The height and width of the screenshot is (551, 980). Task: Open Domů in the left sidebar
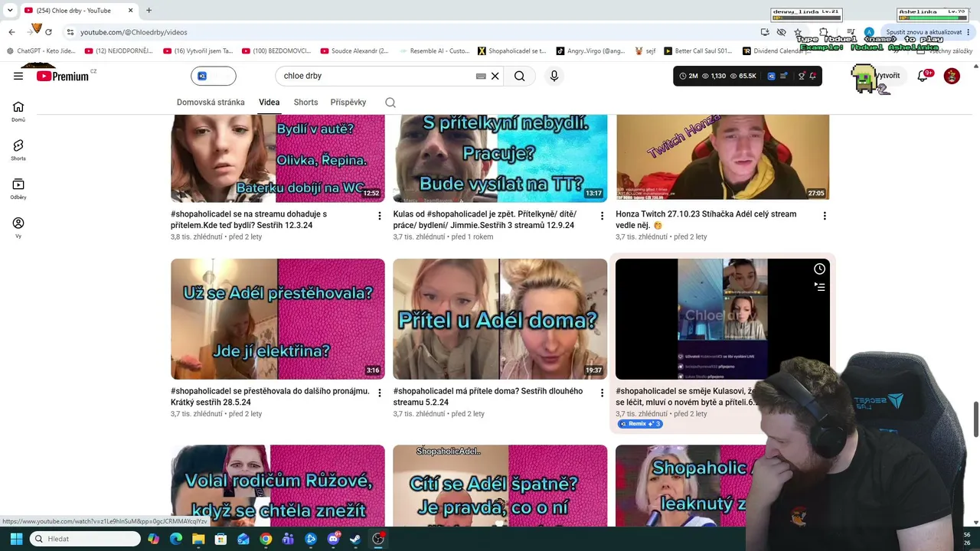coord(18,112)
